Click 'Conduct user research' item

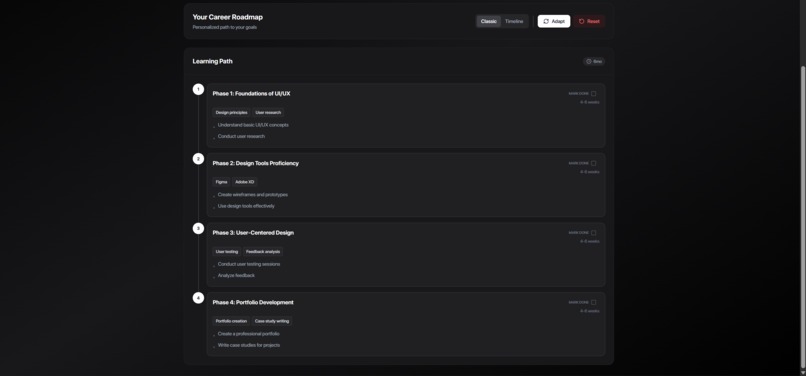click(x=241, y=136)
